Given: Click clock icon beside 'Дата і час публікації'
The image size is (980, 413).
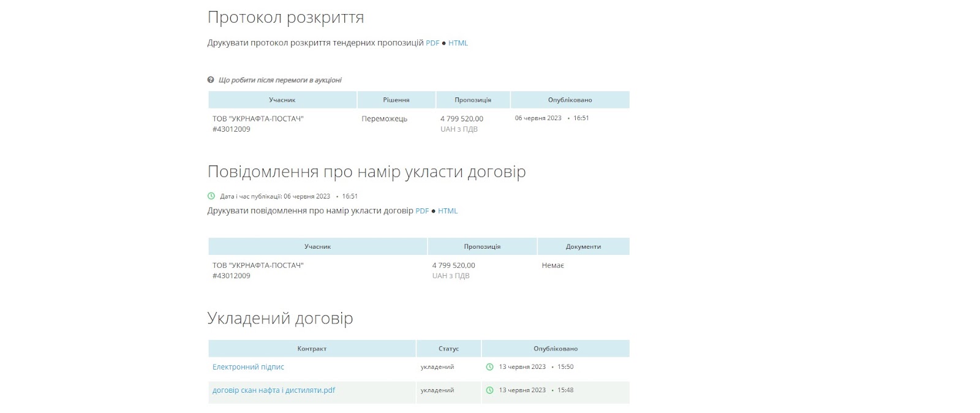Looking at the screenshot, I should pos(211,196).
